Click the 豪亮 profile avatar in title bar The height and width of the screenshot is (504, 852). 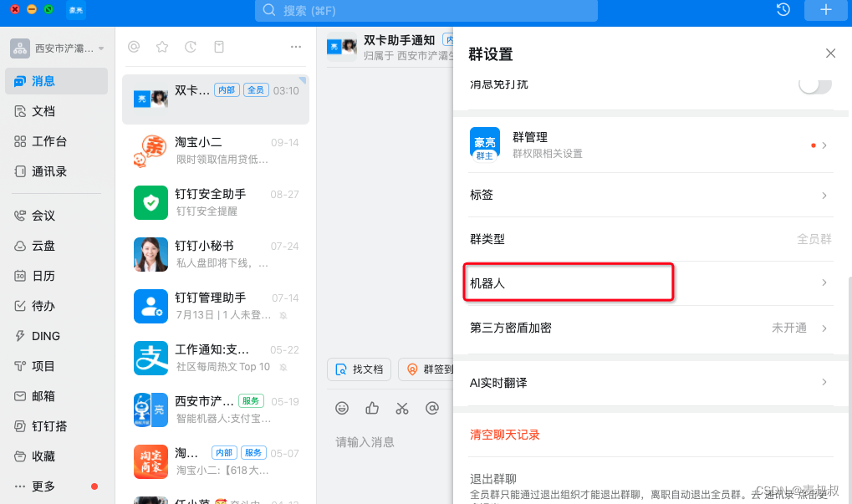(x=76, y=10)
